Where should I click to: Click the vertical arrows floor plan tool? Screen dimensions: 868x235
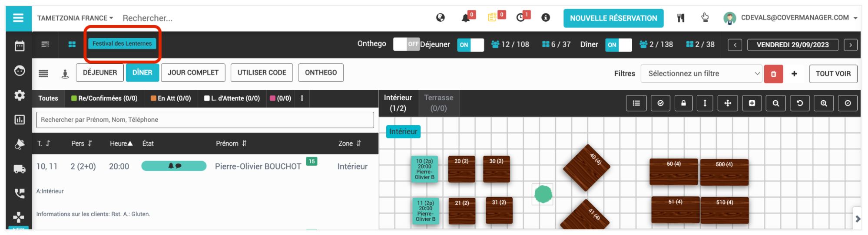click(x=705, y=103)
